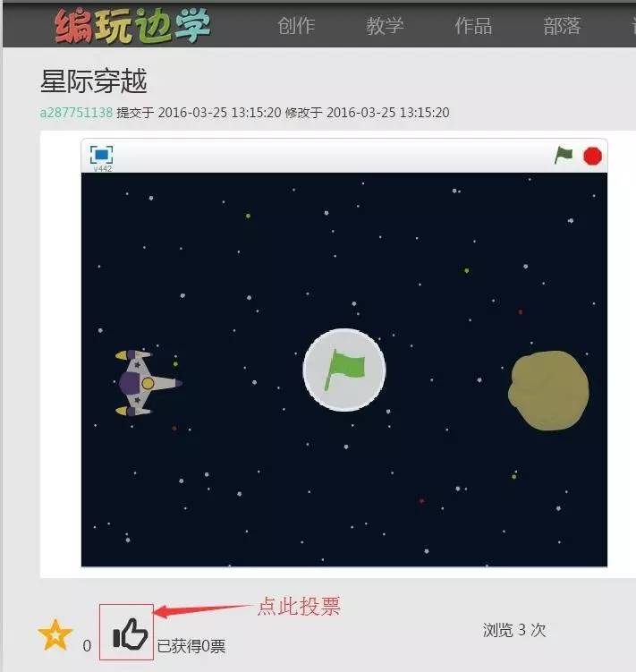636x672 pixels.
Task: Click the 已获得0票 vote count text
Action: [x=191, y=646]
